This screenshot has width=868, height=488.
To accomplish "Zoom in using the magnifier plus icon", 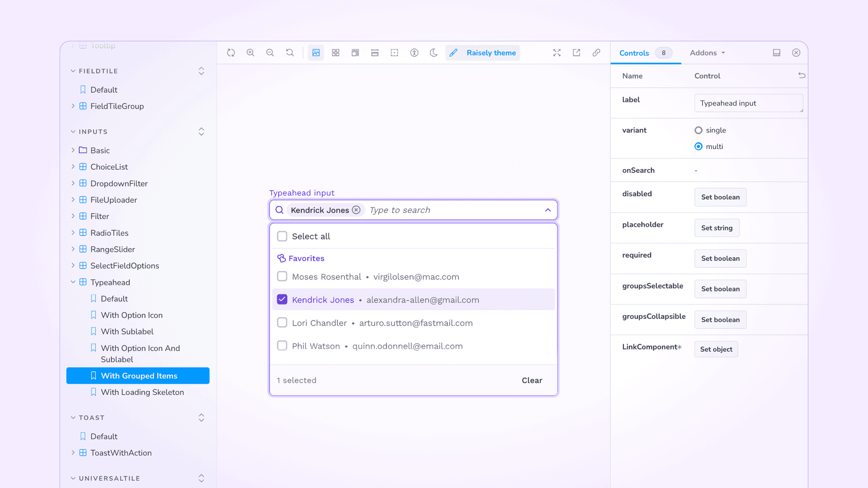I will [x=250, y=53].
